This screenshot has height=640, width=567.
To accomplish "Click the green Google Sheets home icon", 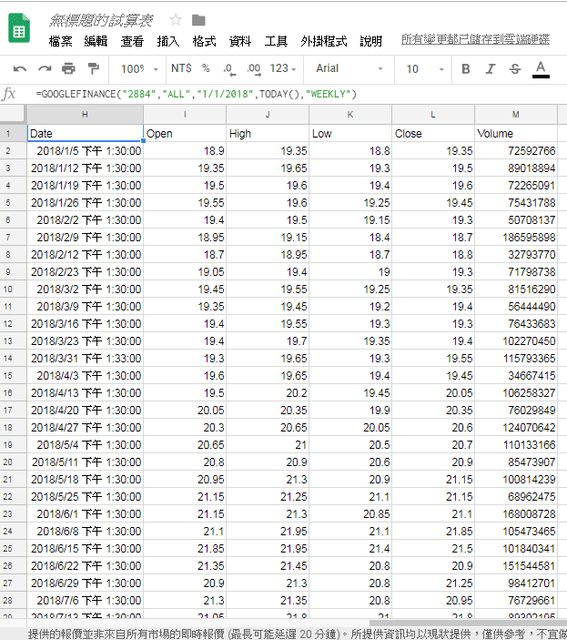I will point(19,28).
